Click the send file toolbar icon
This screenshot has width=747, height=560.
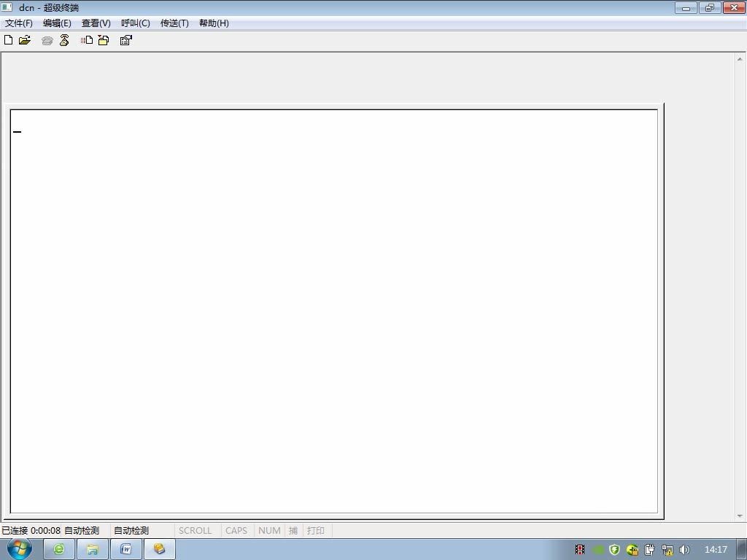(x=86, y=40)
